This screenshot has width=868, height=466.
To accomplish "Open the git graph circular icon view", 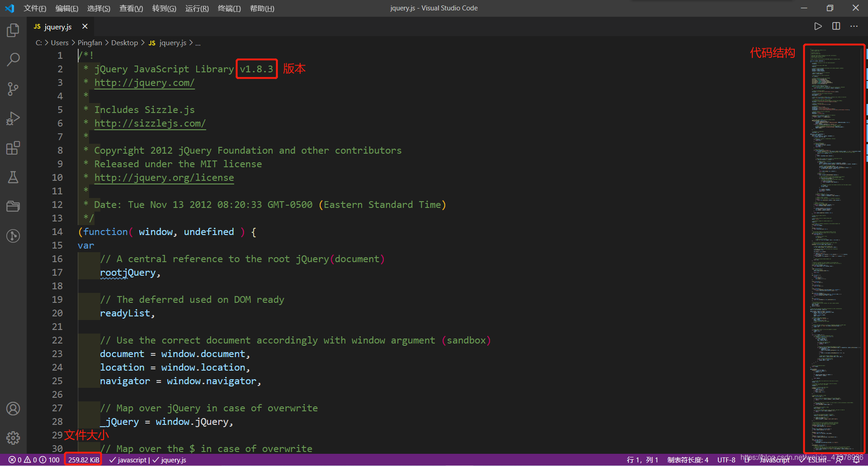I will (13, 236).
